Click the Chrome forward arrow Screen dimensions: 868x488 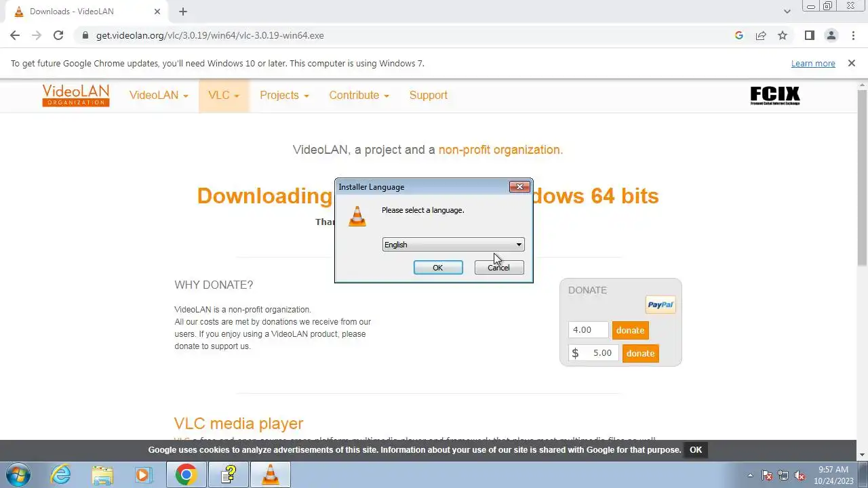[37, 35]
